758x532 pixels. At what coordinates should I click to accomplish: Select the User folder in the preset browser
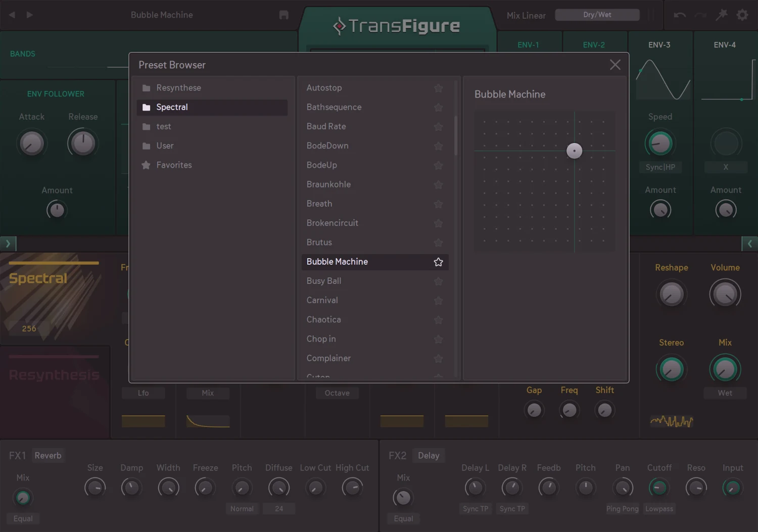click(164, 146)
